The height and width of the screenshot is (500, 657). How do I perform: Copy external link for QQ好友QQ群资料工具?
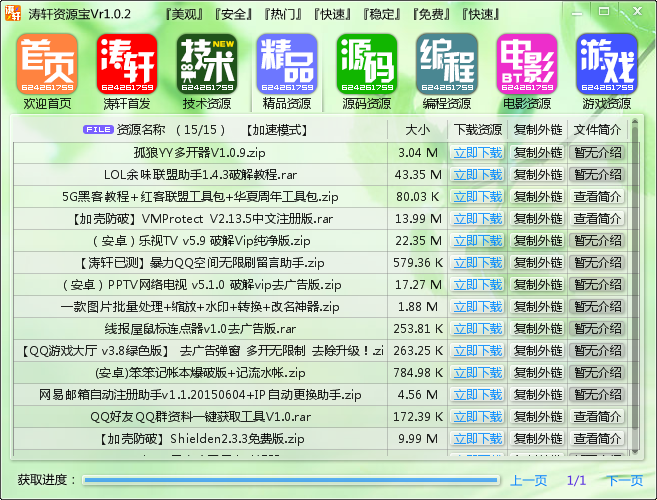[x=538, y=417]
